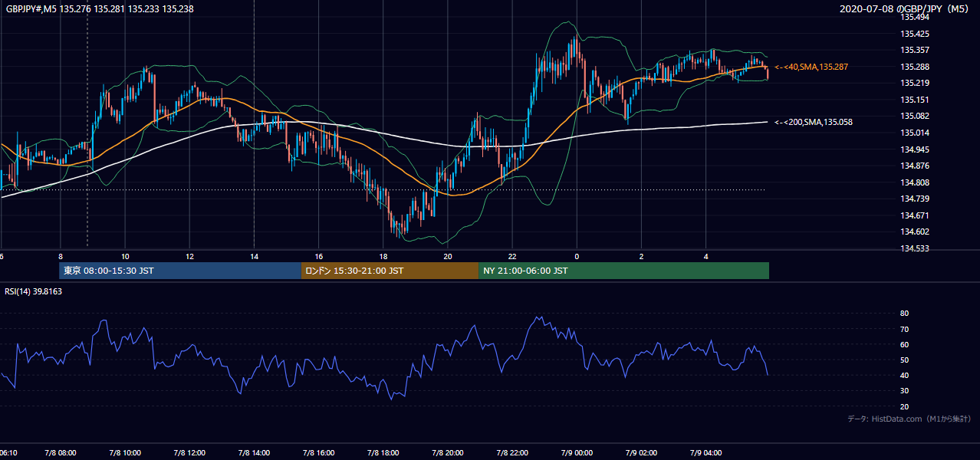Click RSI scale value 20 on right axis
980x460 pixels.
pyautogui.click(x=905, y=406)
